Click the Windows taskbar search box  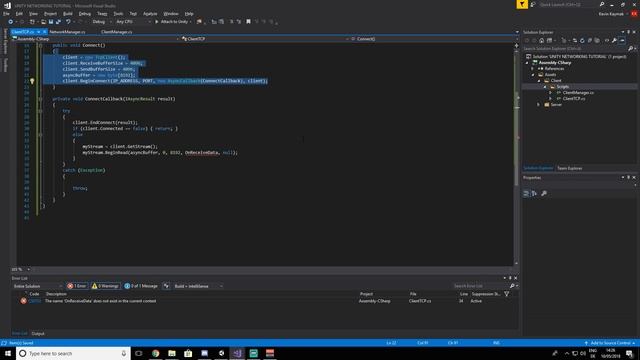tap(73, 353)
